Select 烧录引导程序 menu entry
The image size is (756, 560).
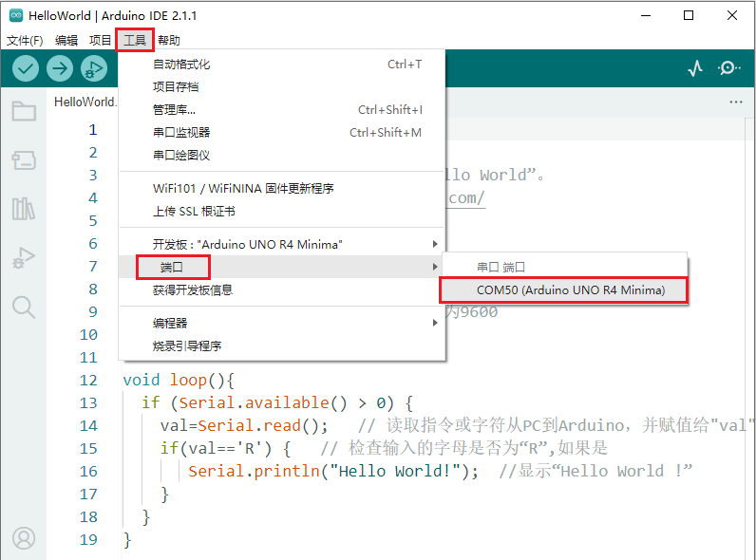coord(281,346)
